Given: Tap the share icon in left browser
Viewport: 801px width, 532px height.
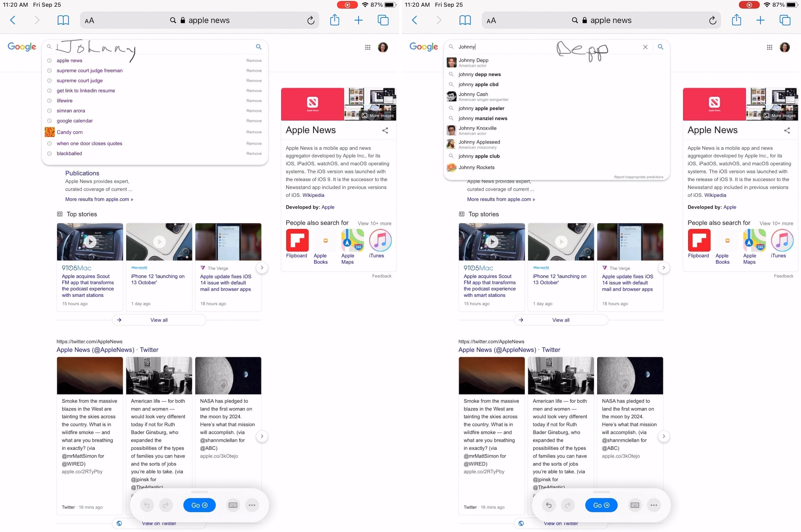Looking at the screenshot, I should click(334, 20).
